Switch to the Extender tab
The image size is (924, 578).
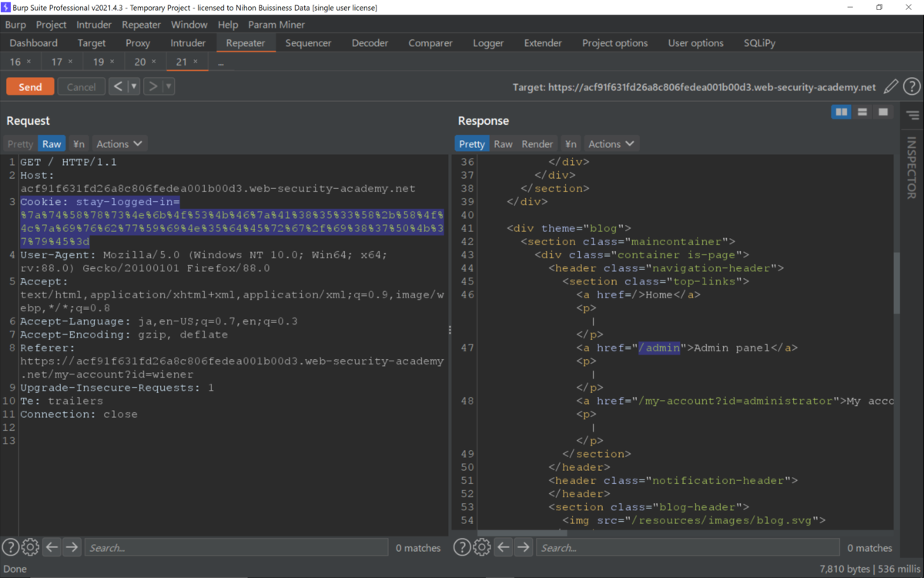[543, 43]
